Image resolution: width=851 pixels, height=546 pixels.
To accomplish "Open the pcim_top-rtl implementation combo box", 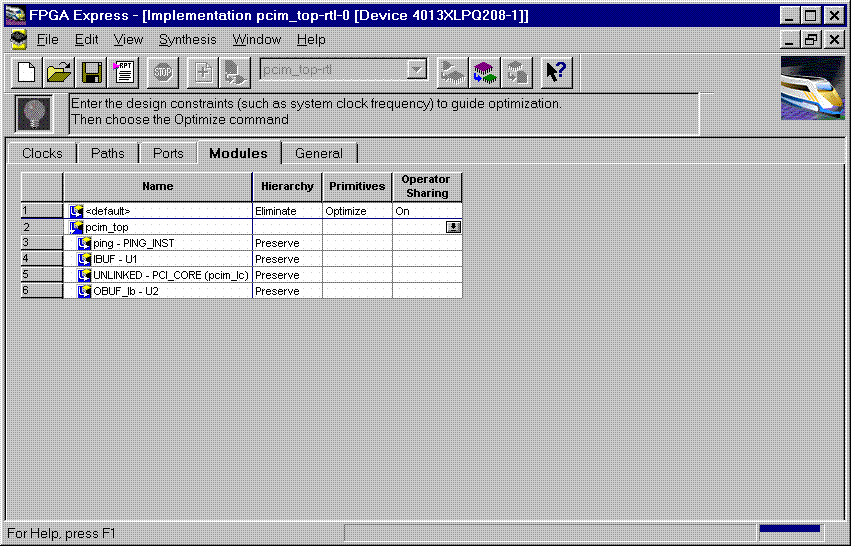I will tap(417, 70).
